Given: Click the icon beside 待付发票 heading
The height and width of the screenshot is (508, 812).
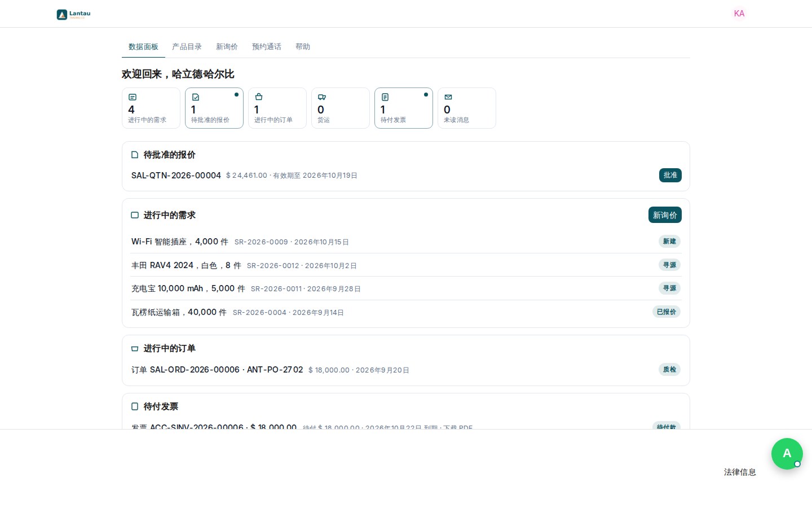Looking at the screenshot, I should (135, 406).
